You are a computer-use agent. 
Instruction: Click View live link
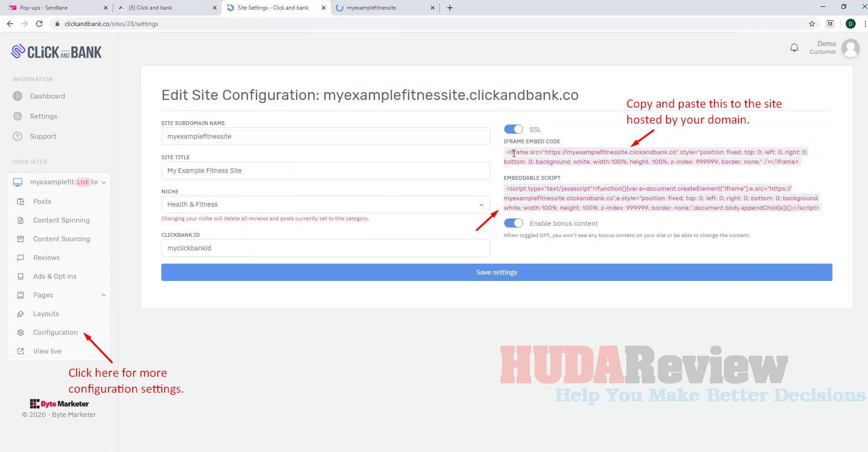point(47,351)
